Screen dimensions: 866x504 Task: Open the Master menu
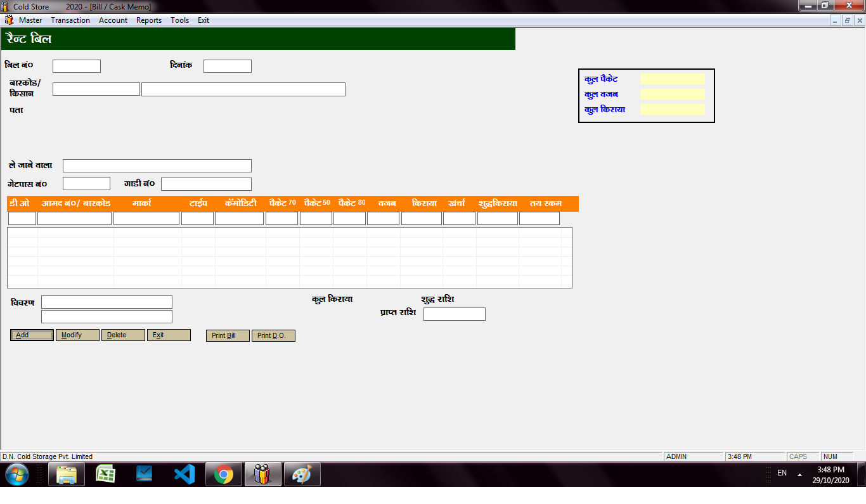pyautogui.click(x=30, y=20)
